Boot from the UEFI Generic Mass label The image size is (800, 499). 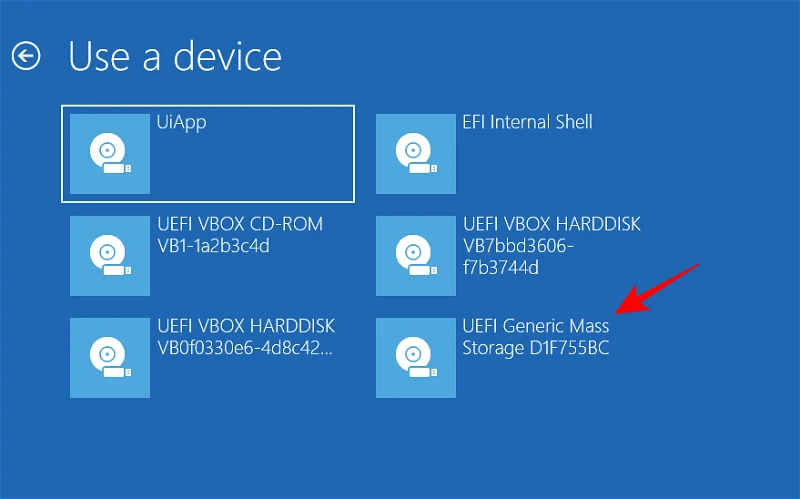click(x=535, y=326)
